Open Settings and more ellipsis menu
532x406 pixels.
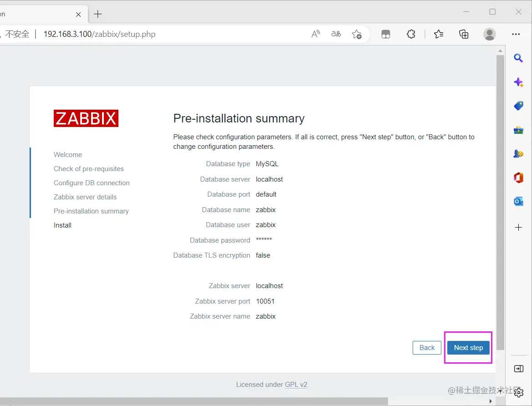coord(516,34)
